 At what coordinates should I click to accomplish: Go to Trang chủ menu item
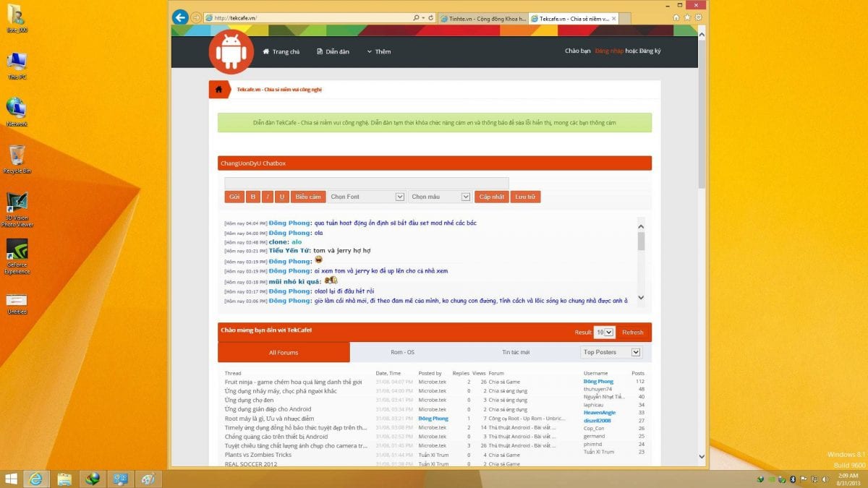[281, 51]
